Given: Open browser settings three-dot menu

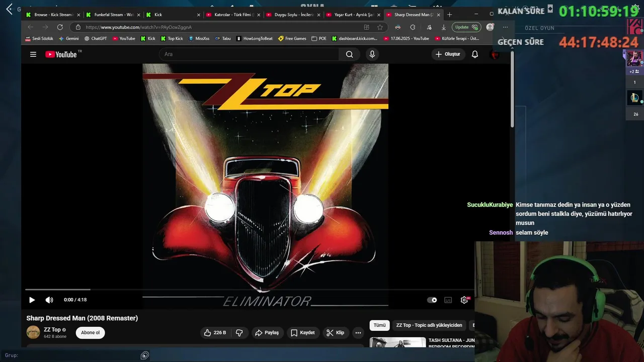Looking at the screenshot, I should (505, 27).
